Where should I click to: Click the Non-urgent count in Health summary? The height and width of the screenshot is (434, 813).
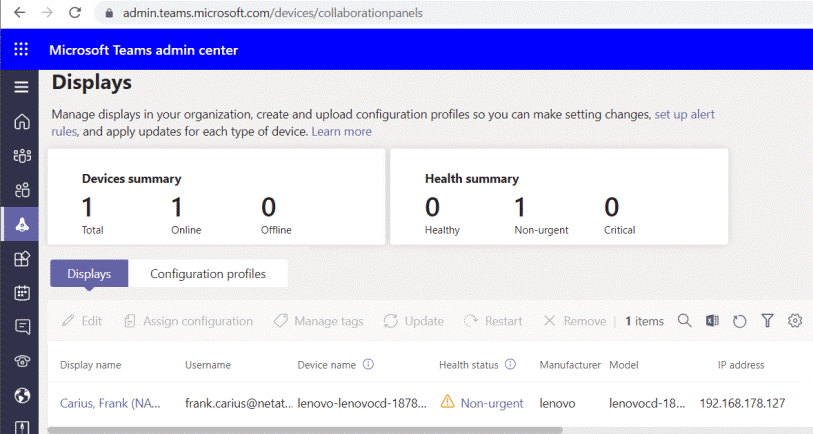pos(520,207)
